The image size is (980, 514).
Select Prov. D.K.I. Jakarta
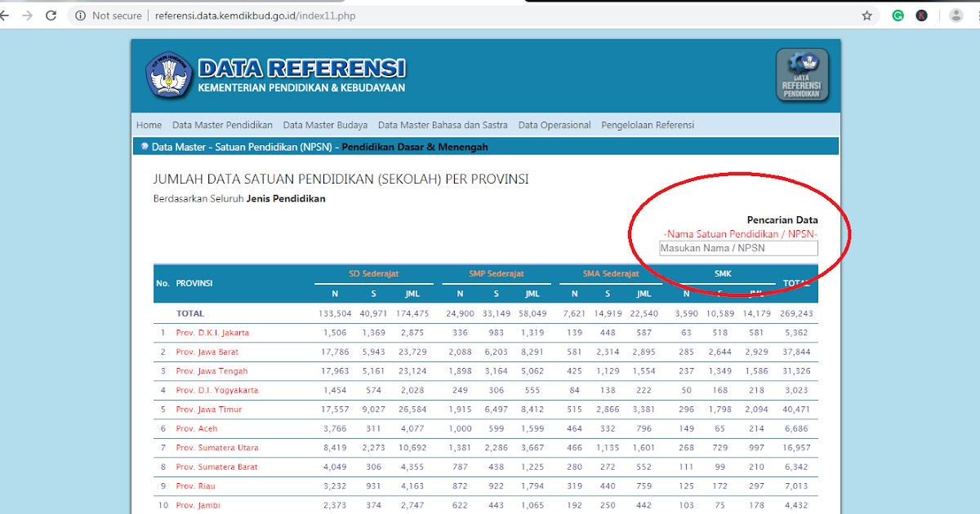(215, 332)
